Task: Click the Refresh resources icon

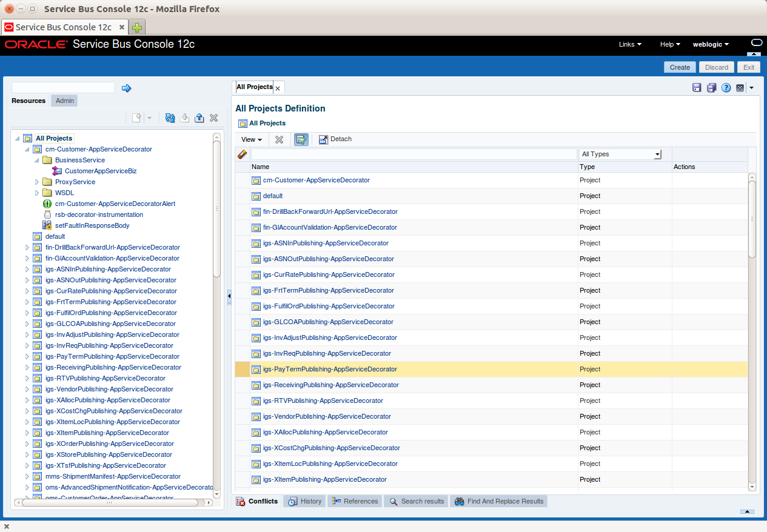Action: 170,118
